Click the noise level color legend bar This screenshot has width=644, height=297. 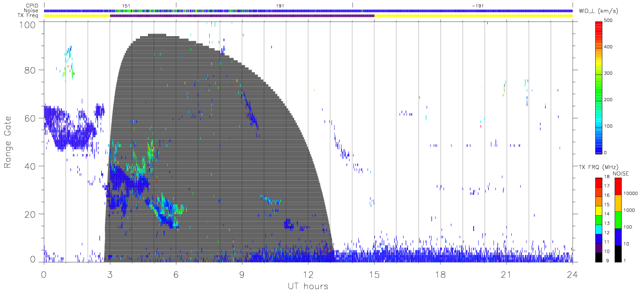[x=618, y=219]
